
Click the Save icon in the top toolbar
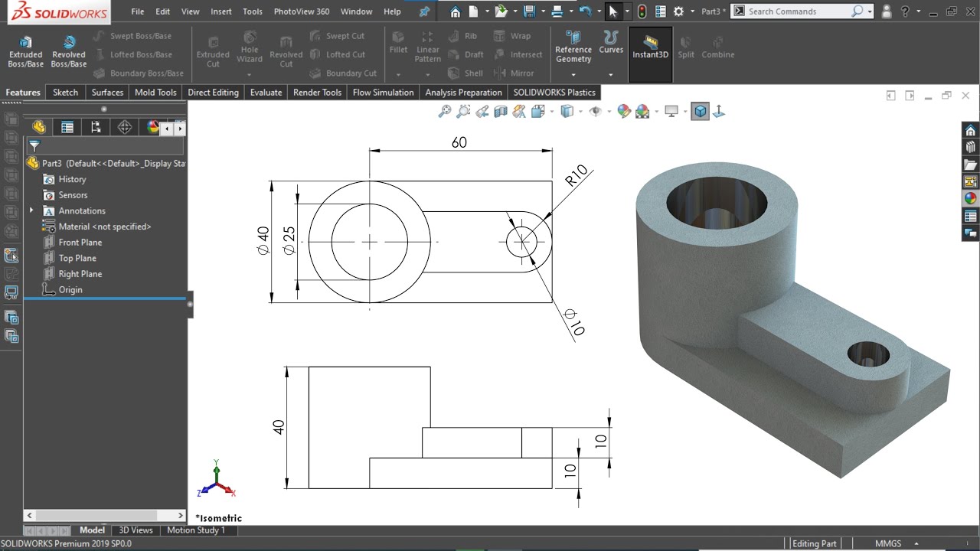(528, 11)
